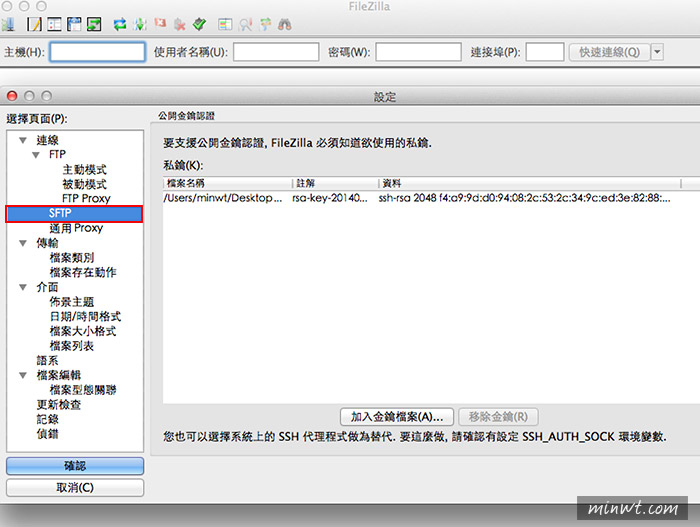Click the ssh-rsa 2048 fingerprint cell
The image size is (700, 527).
tap(525, 198)
